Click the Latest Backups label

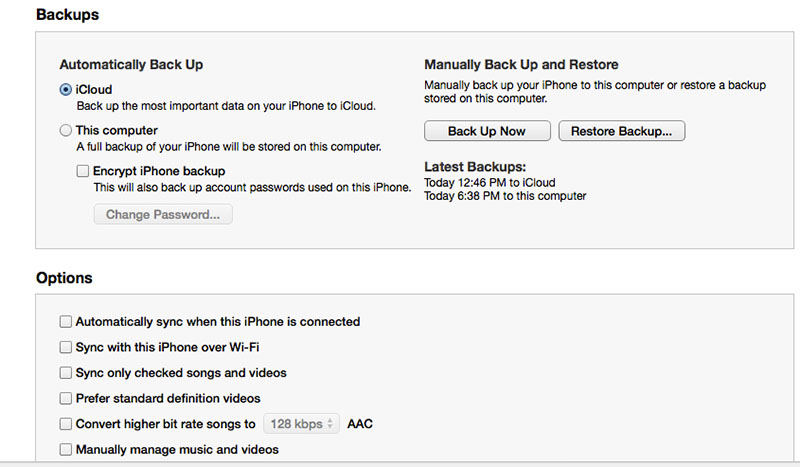(x=474, y=167)
